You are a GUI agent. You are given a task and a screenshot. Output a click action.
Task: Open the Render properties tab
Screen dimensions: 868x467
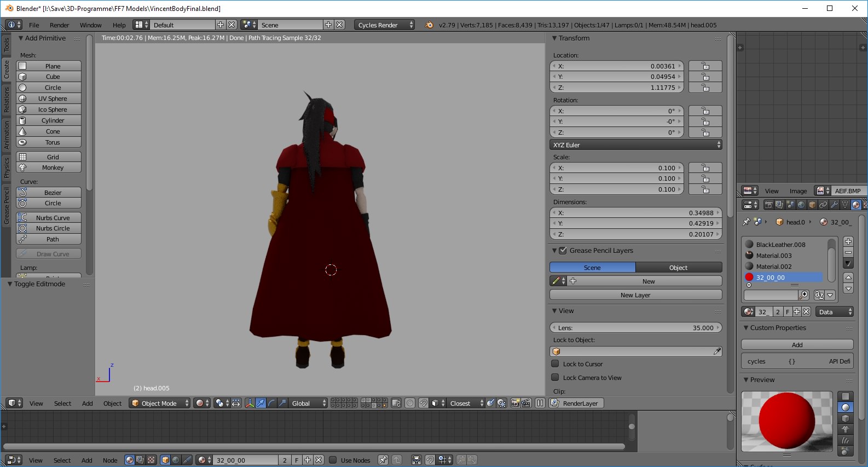pyautogui.click(x=768, y=205)
